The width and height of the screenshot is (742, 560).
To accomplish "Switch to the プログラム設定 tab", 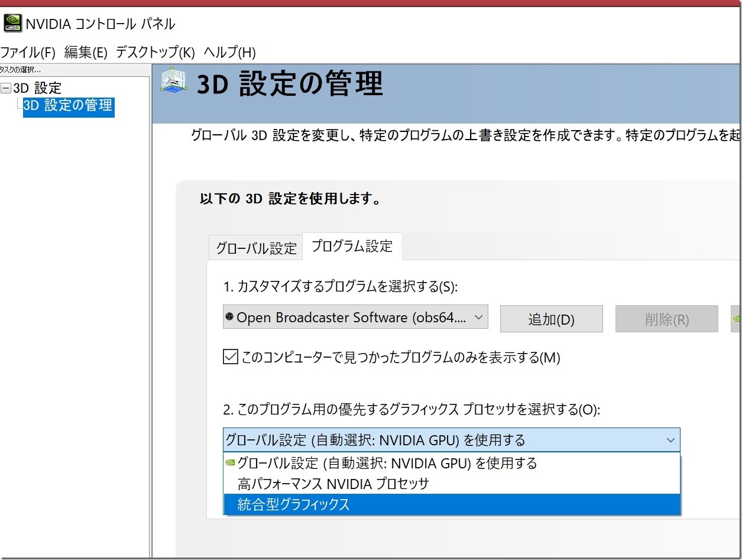I will pyautogui.click(x=352, y=246).
